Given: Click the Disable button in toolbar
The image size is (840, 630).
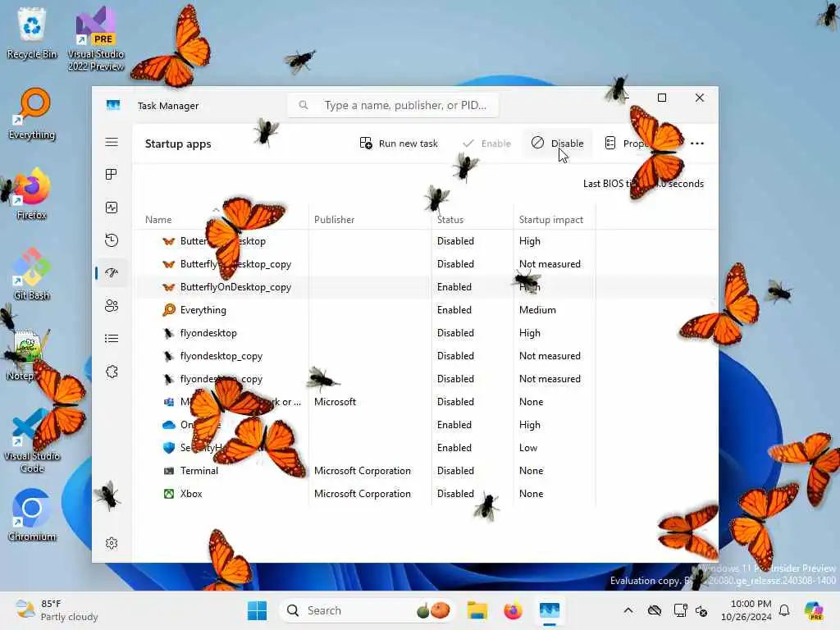Looking at the screenshot, I should click(x=557, y=143).
